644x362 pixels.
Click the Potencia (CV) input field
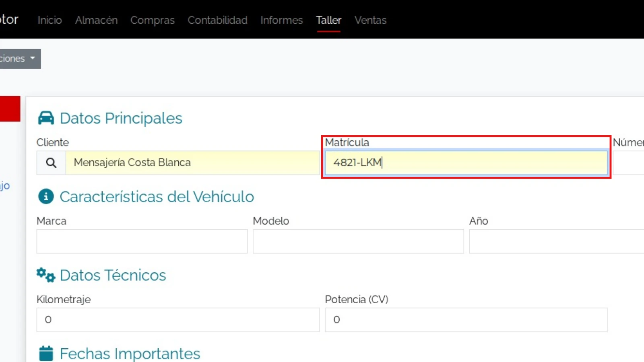click(466, 320)
